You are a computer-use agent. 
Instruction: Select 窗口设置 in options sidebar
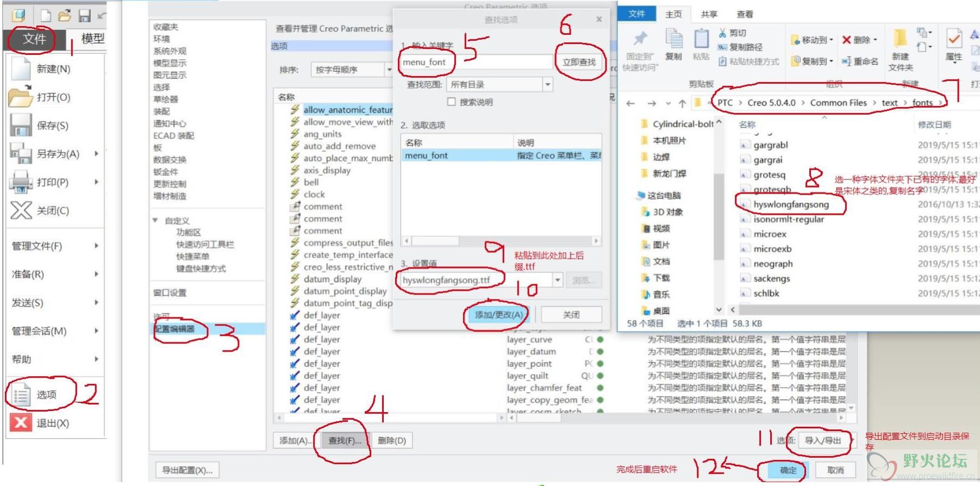click(x=170, y=292)
